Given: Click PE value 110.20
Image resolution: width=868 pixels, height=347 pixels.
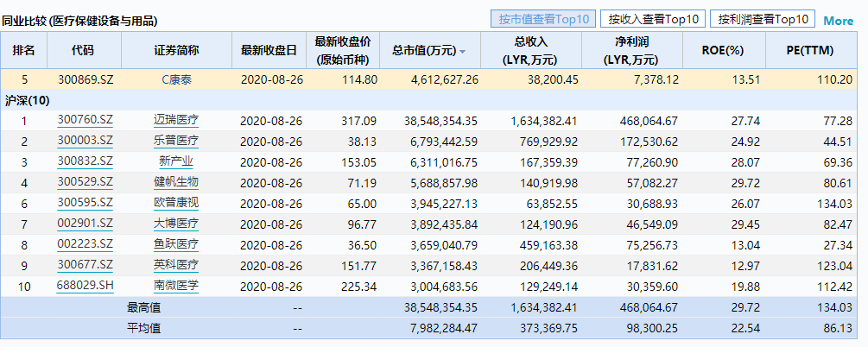Looking at the screenshot, I should point(835,79).
